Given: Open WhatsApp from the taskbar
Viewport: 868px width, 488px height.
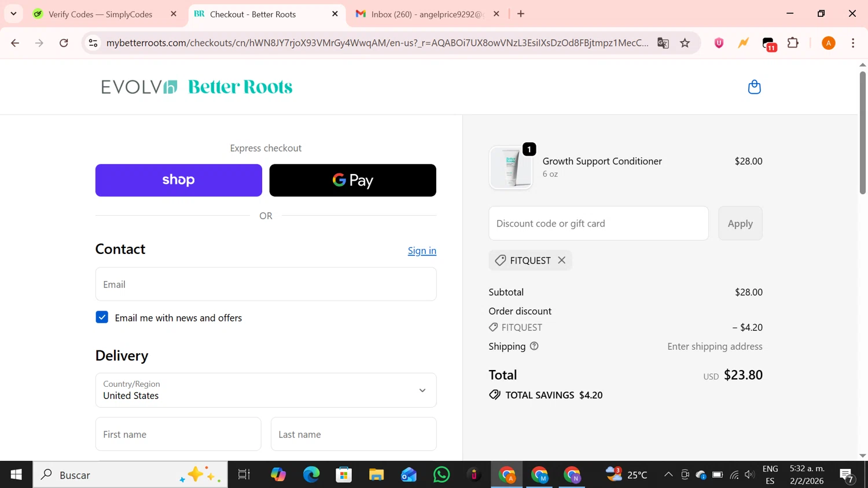Looking at the screenshot, I should (442, 475).
